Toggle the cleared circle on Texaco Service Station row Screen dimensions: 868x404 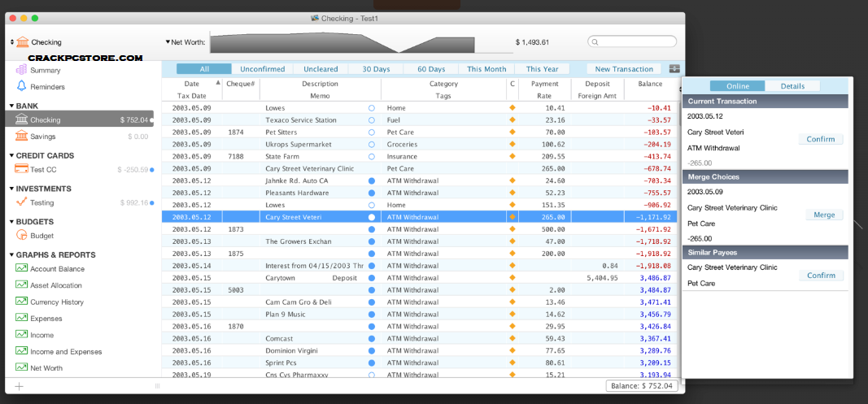pos(372,119)
